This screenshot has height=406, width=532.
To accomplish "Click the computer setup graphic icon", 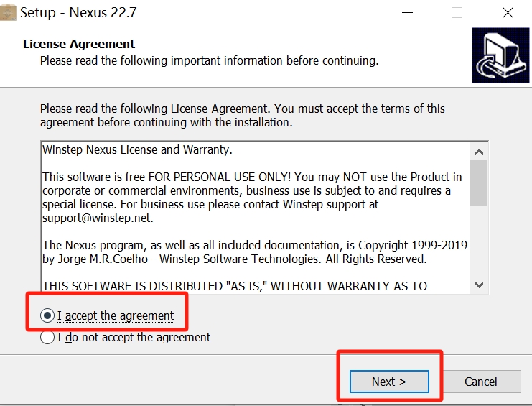I will 500,55.
